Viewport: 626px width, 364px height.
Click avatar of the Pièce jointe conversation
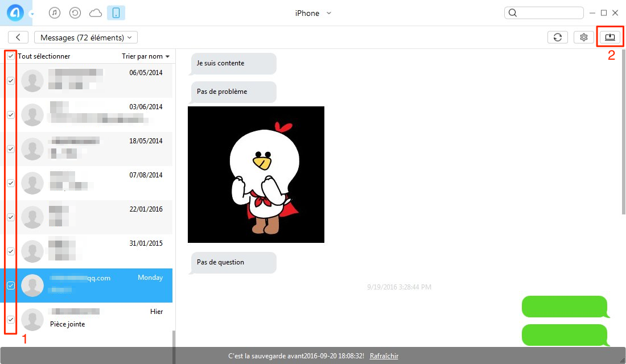tap(32, 319)
